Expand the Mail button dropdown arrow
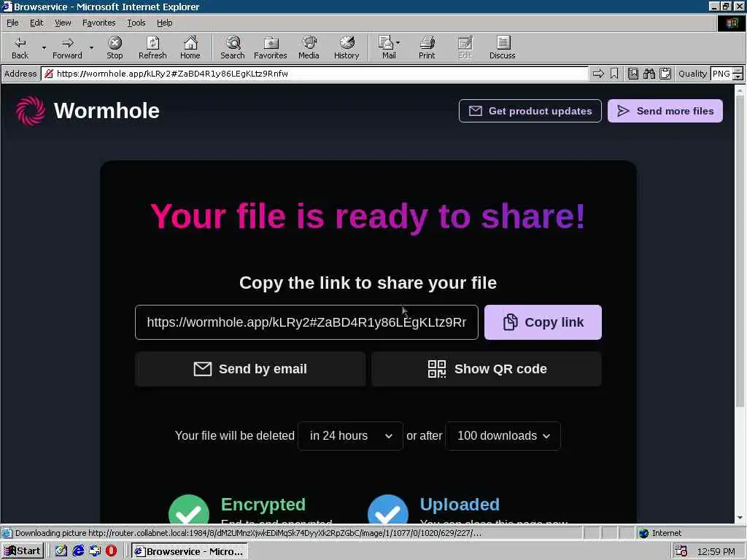Viewport: 747px width, 560px height. 398,43
